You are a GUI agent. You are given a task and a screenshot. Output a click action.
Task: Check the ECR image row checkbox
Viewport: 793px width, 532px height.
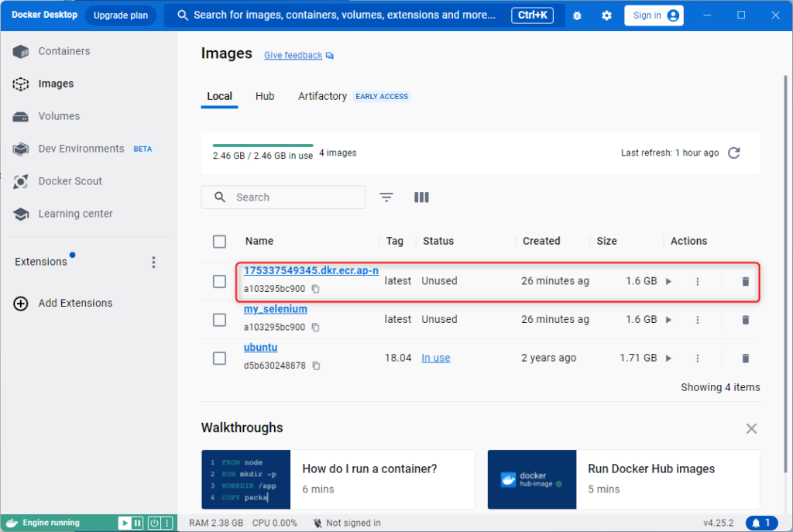pos(219,282)
